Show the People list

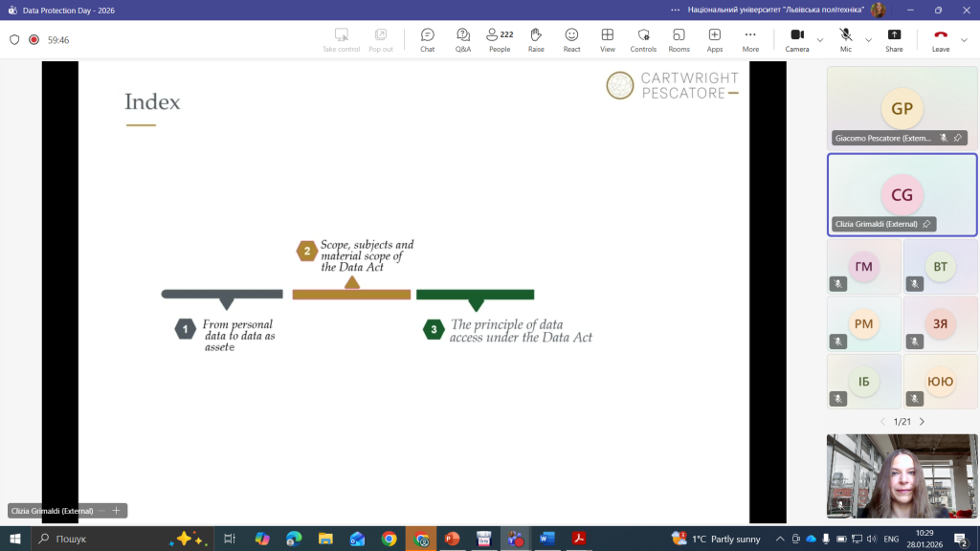click(500, 39)
